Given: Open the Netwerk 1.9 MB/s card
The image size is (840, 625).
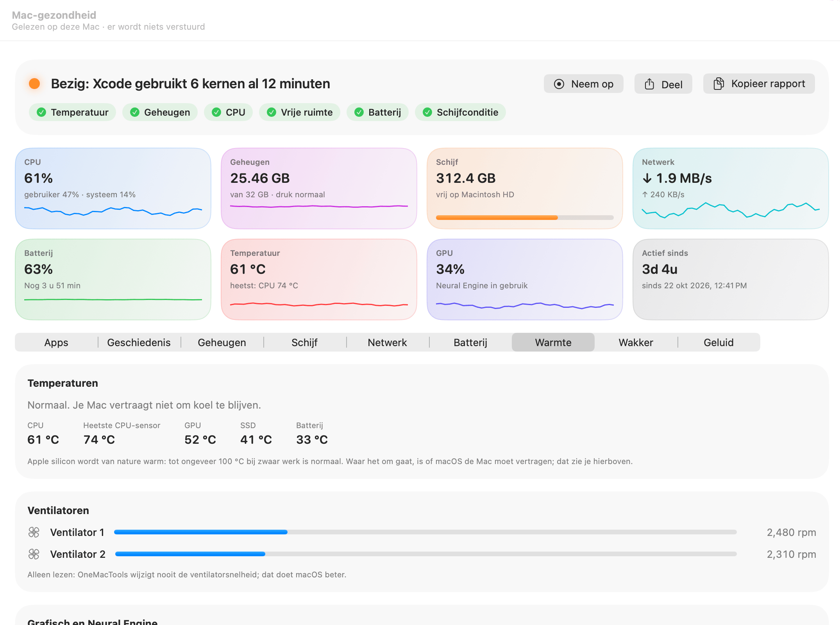Looking at the screenshot, I should [730, 188].
